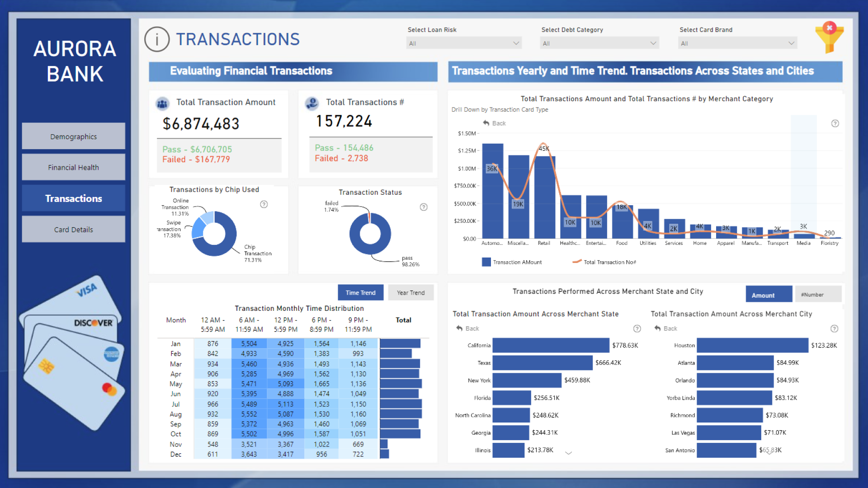This screenshot has width=868, height=488.
Task: Click Transaction AMount legend square
Action: coord(486,262)
